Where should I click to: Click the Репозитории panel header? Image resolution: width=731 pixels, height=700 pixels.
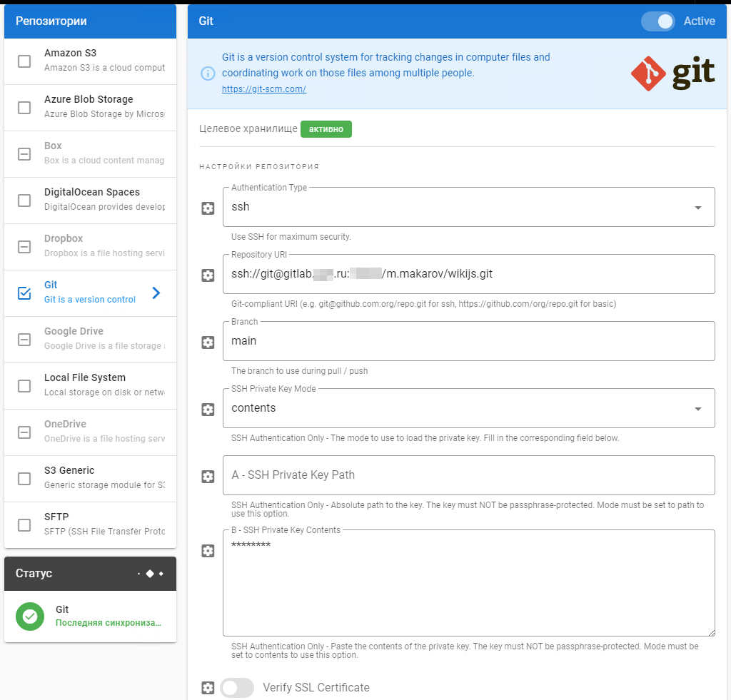coord(91,21)
